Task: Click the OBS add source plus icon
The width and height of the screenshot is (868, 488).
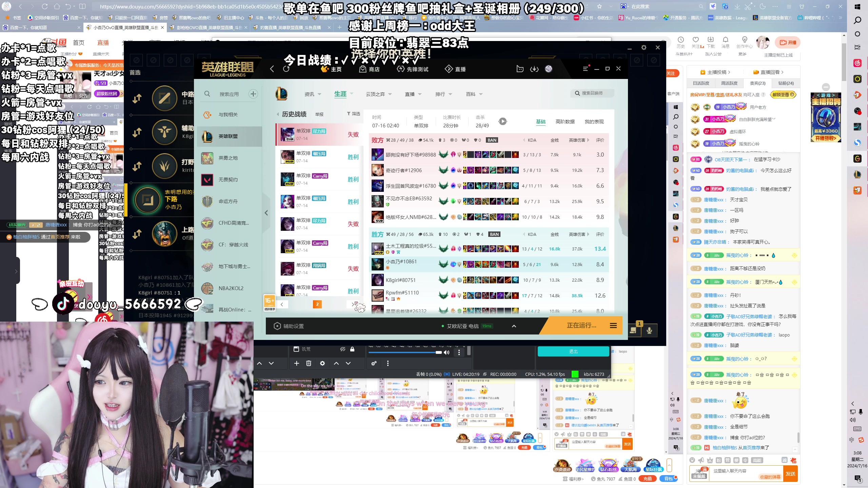Action: [296, 363]
